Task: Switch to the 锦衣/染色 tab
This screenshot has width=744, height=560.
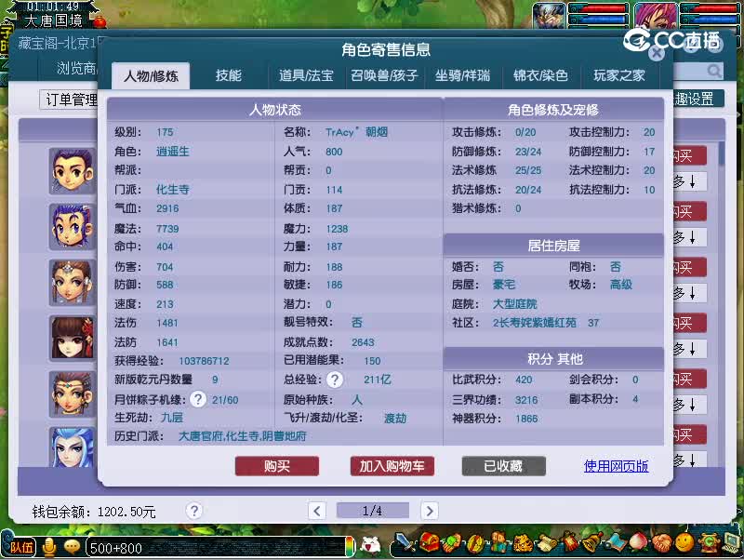Action: (x=540, y=75)
